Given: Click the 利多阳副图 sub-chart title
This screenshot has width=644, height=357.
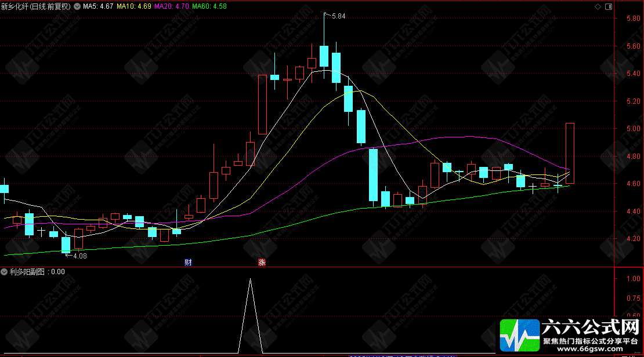Looking at the screenshot, I should (x=27, y=272).
